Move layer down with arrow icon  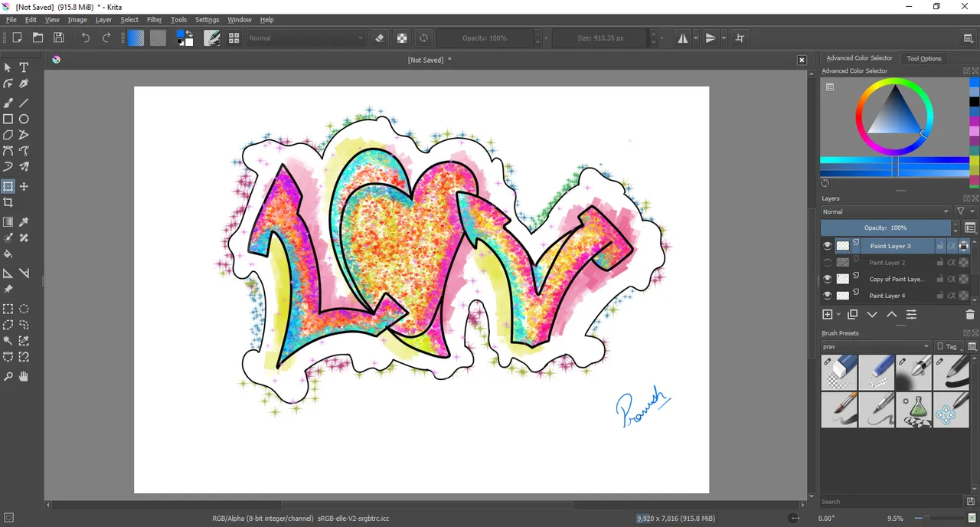(872, 315)
